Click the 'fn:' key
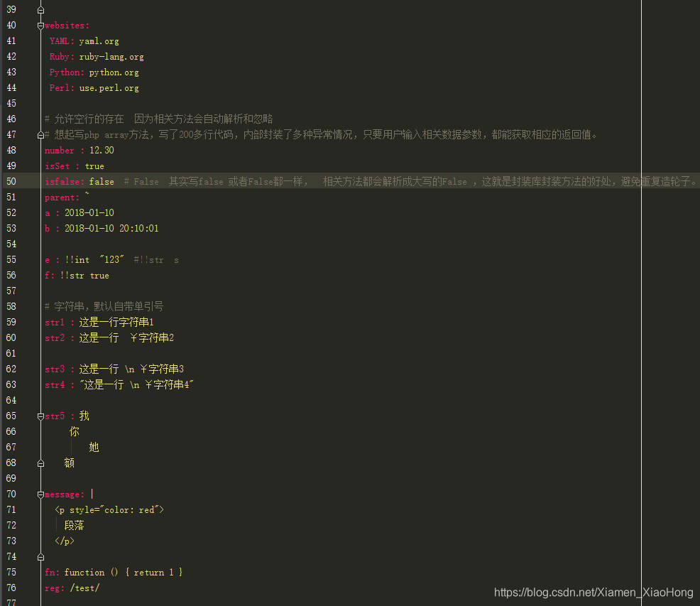 (52, 573)
